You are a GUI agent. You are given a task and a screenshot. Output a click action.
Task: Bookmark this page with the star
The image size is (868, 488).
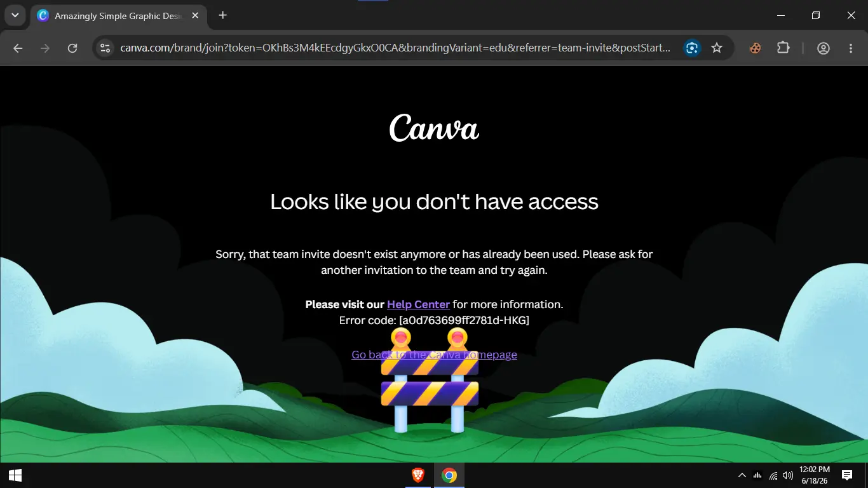(717, 48)
